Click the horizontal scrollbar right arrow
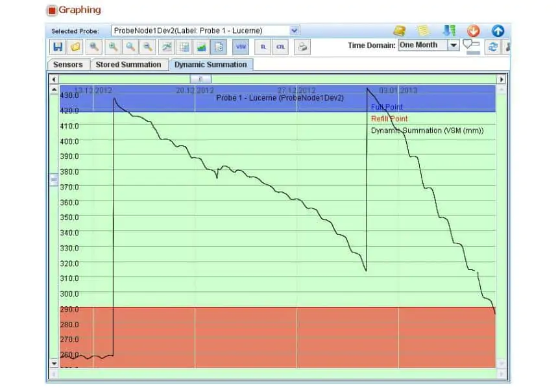Viewport: 556px width, 392px height. [x=501, y=79]
